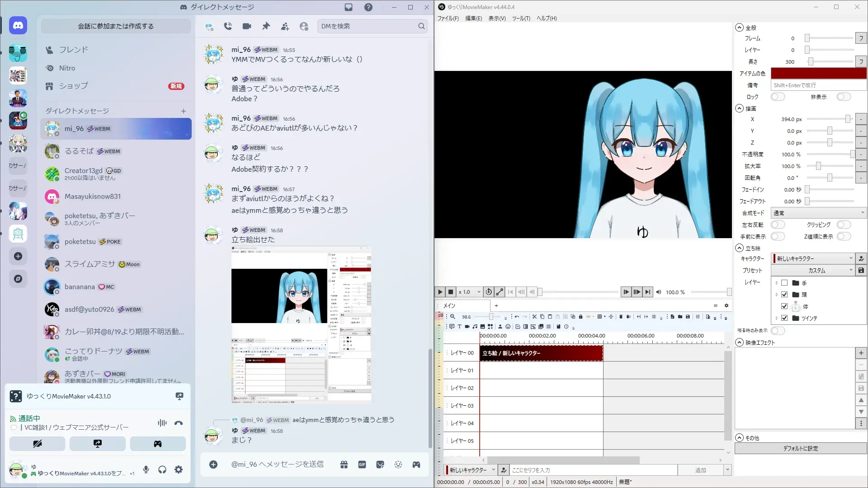Open the shared screenshot thumbnail in chat
The image size is (868, 488).
(301, 324)
